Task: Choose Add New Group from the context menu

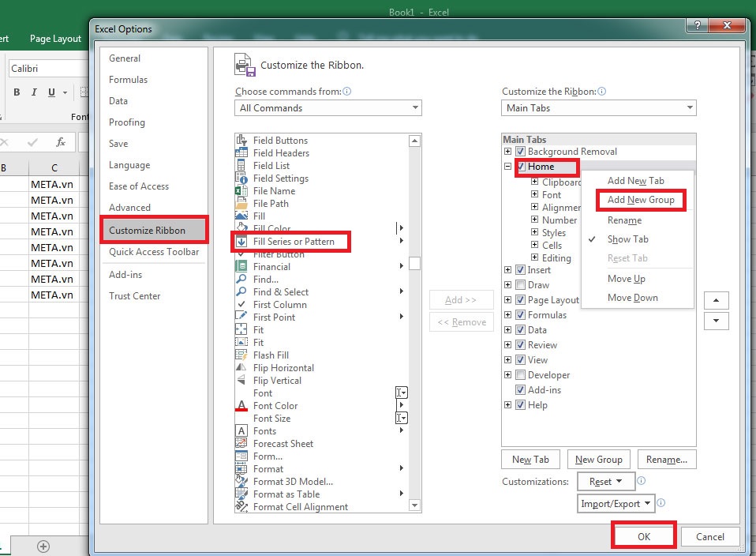Action: (640, 201)
